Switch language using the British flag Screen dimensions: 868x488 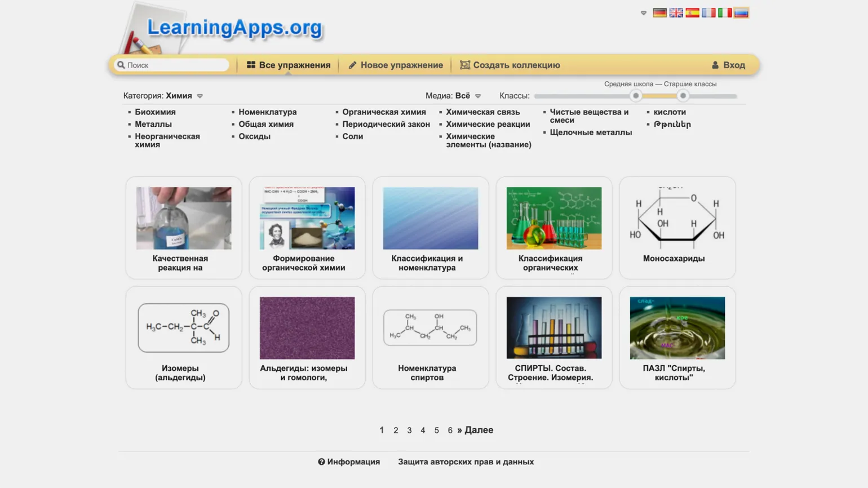tap(676, 13)
